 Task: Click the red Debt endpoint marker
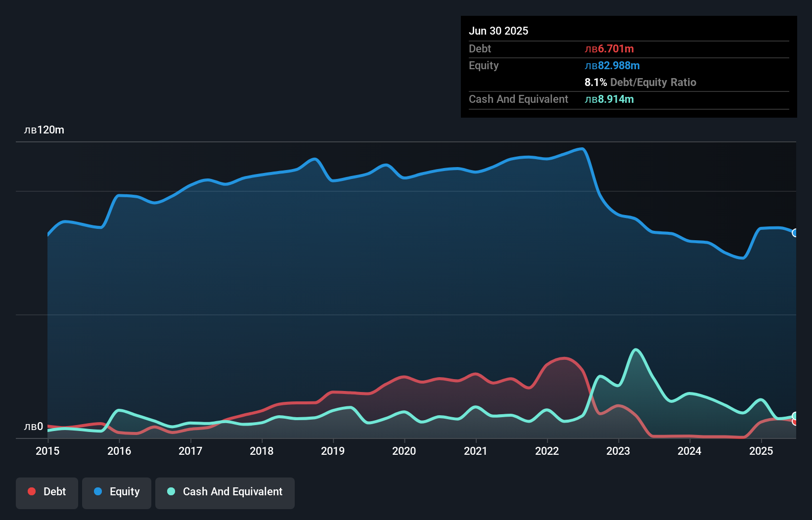(x=795, y=422)
